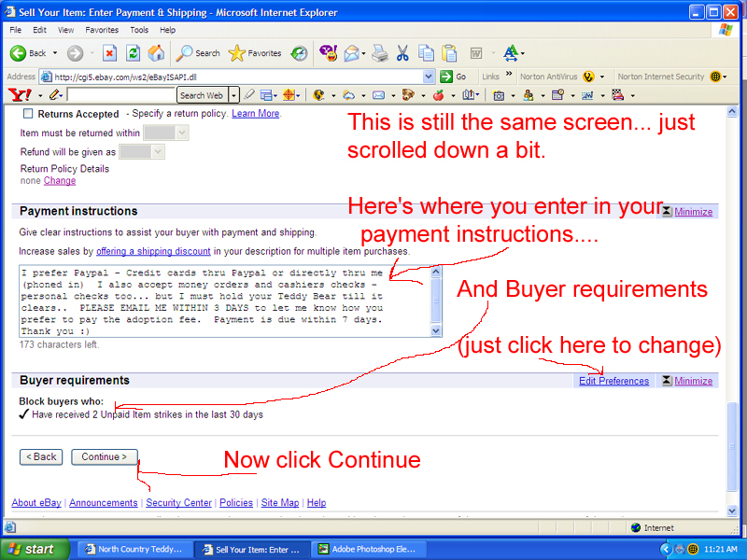Screen dimensions: 747x560
Task: Open the 'Refund will be given as' dropdown
Action: coord(156,152)
